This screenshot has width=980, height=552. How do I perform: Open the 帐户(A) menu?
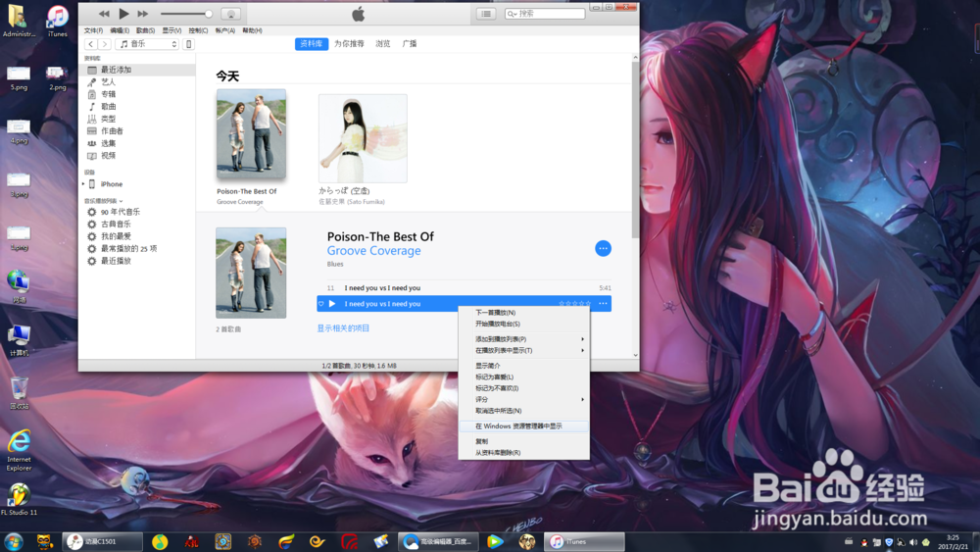pos(225,30)
